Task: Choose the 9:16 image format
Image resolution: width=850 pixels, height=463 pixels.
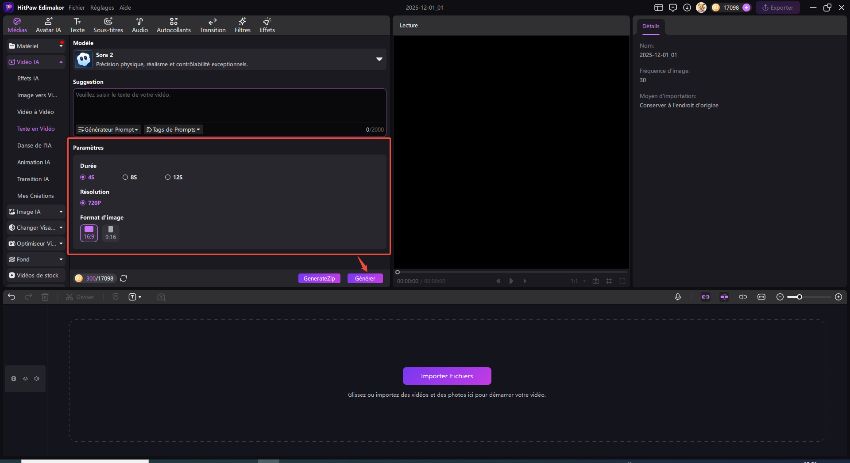Action: pos(110,232)
